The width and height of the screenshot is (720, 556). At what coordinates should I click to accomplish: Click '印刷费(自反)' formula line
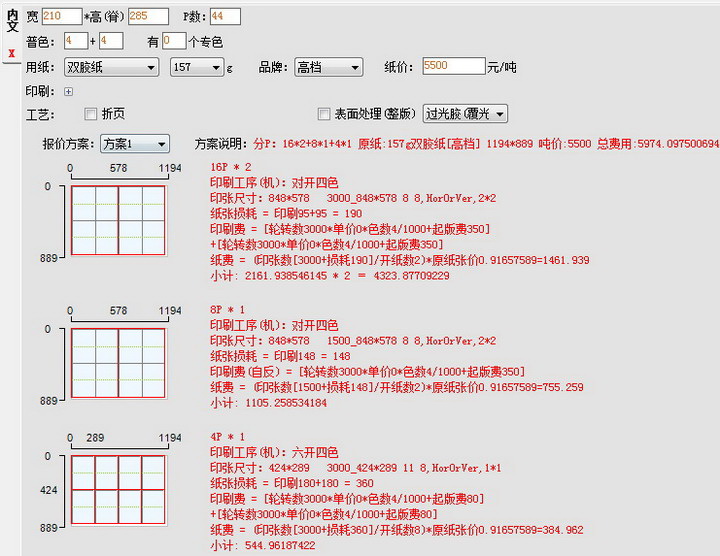pyautogui.click(x=367, y=371)
